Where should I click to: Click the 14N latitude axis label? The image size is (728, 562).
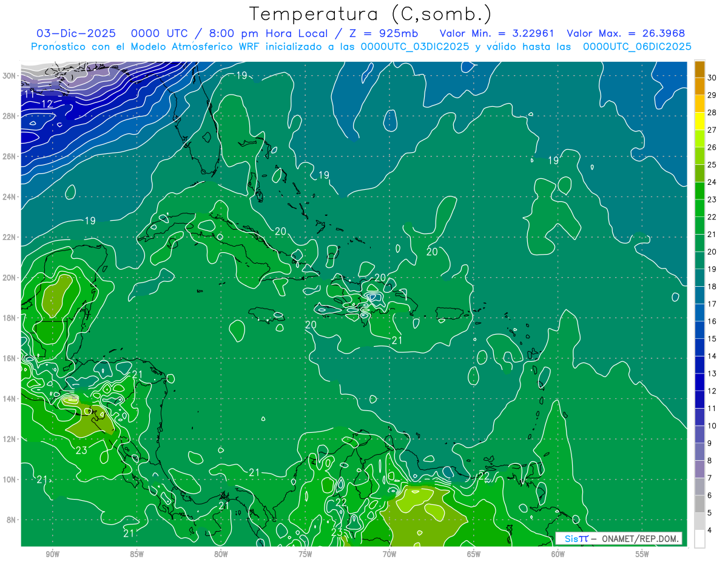[10, 398]
